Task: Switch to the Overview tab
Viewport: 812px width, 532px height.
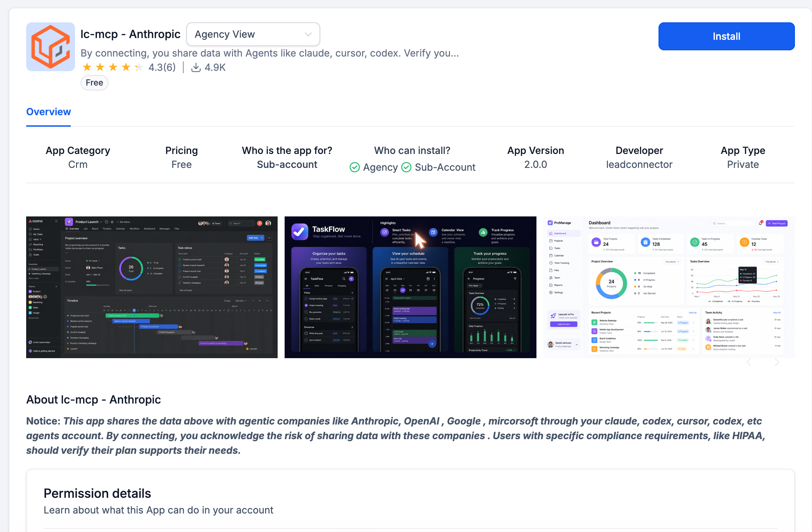Action: pos(48,112)
